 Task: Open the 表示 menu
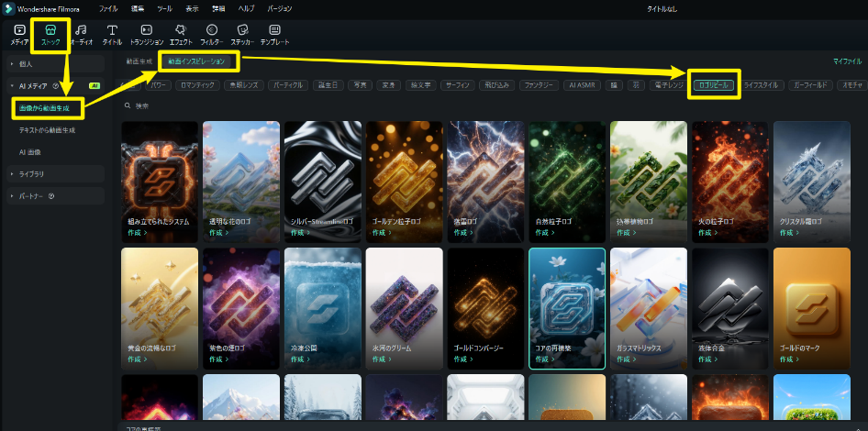click(192, 9)
